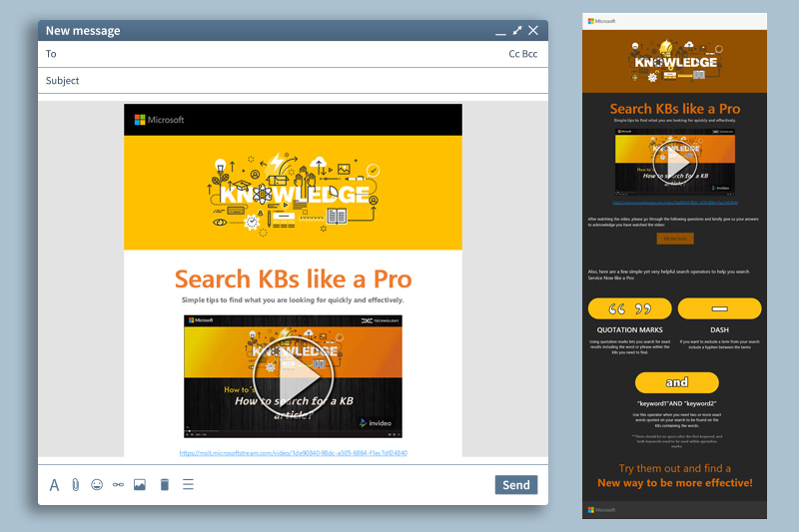Click the yellow dash button in the preview
The height and width of the screenshot is (532, 799).
pyautogui.click(x=719, y=308)
